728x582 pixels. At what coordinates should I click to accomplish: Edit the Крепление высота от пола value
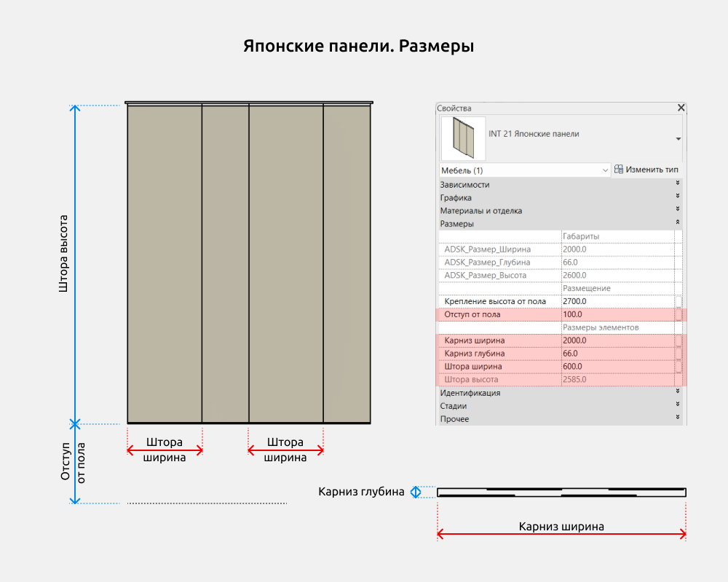617,301
